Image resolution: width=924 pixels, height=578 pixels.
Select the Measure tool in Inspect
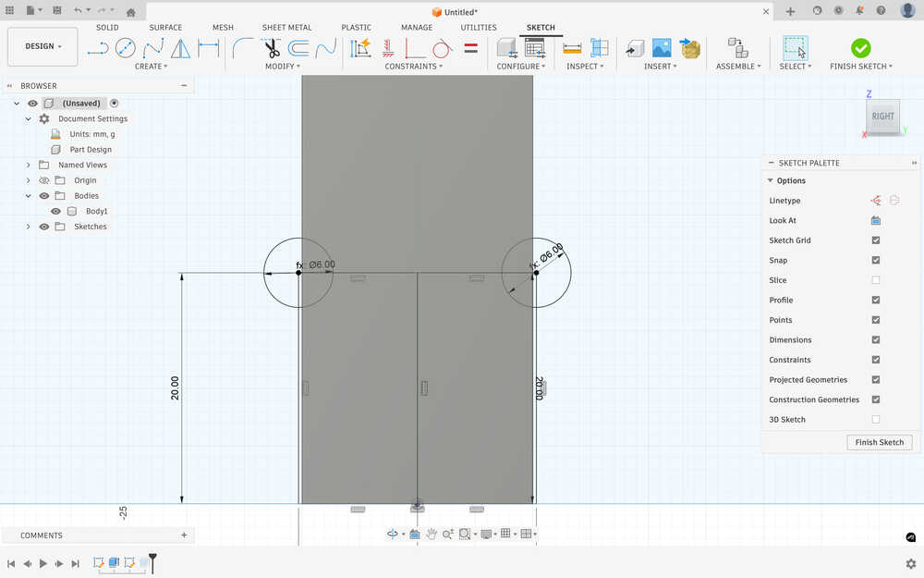[572, 48]
